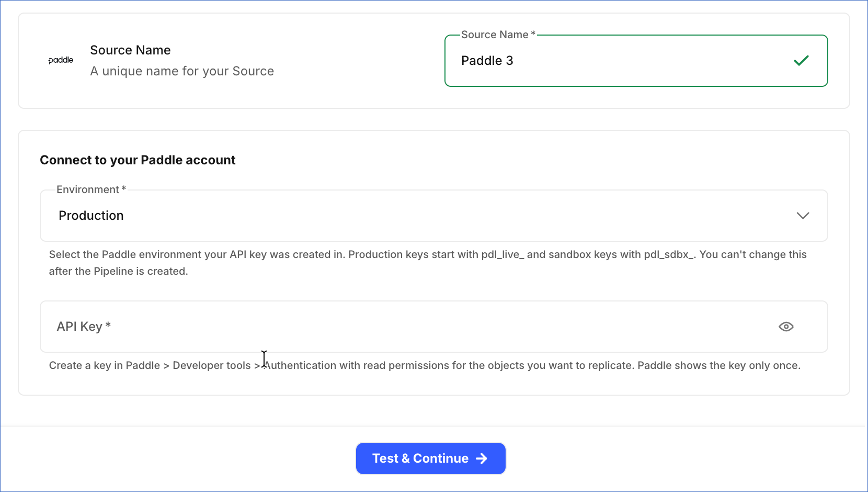This screenshot has width=868, height=492.
Task: Click the 'Environment *' field label
Action: click(91, 189)
